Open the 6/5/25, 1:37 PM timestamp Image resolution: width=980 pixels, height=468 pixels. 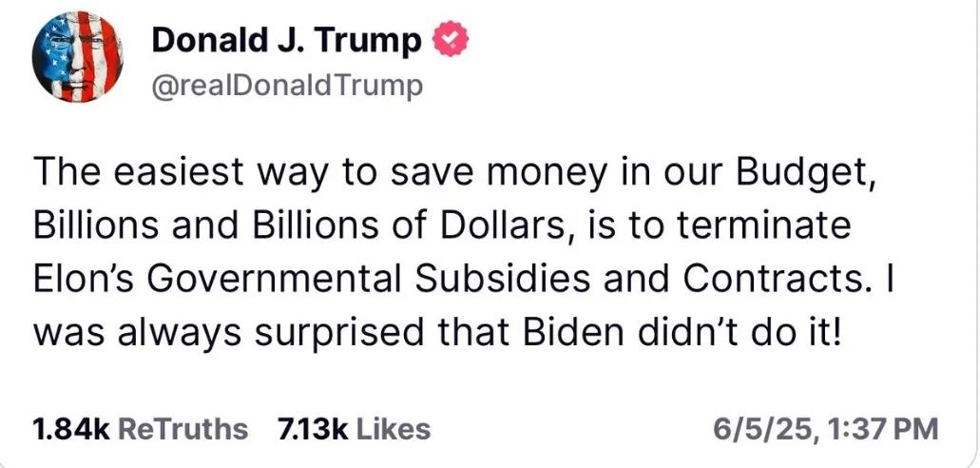(x=826, y=429)
